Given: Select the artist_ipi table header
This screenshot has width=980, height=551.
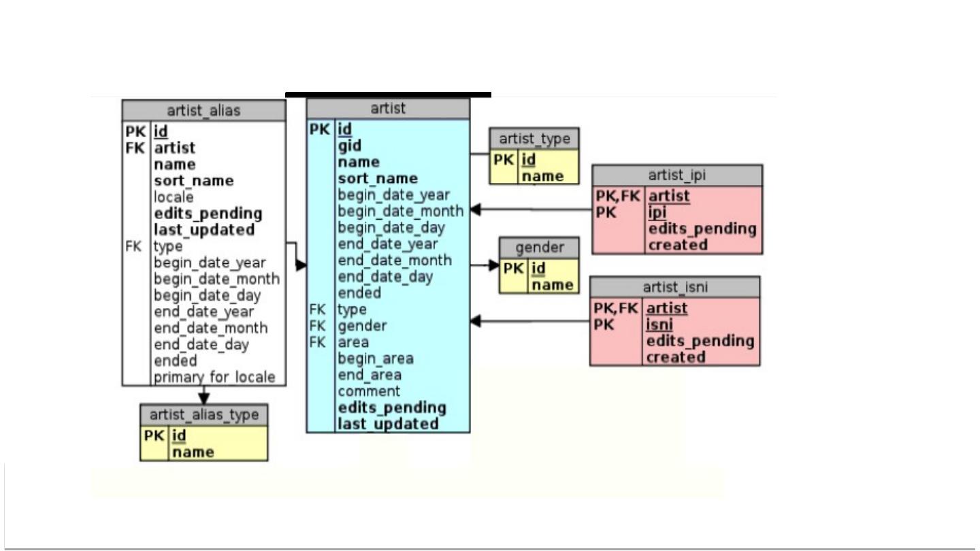Looking at the screenshot, I should (677, 175).
